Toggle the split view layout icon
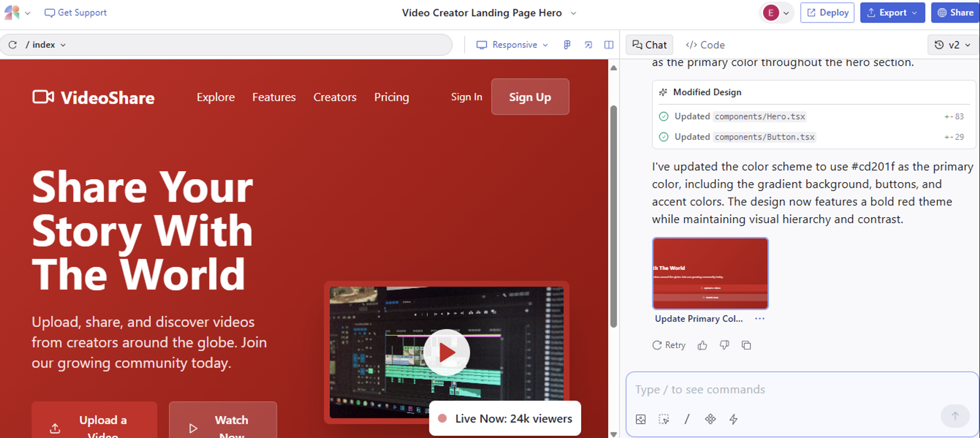This screenshot has height=438, width=980. (x=609, y=45)
